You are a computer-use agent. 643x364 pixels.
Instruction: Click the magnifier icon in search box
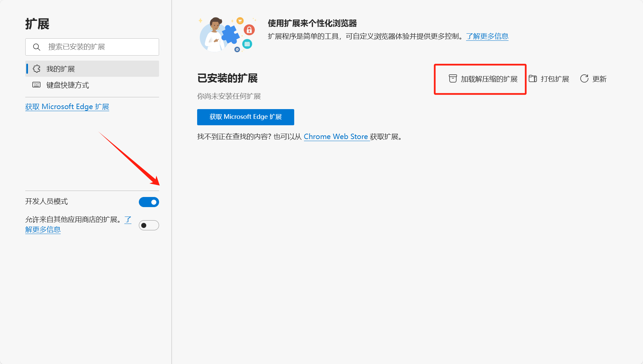pyautogui.click(x=37, y=47)
